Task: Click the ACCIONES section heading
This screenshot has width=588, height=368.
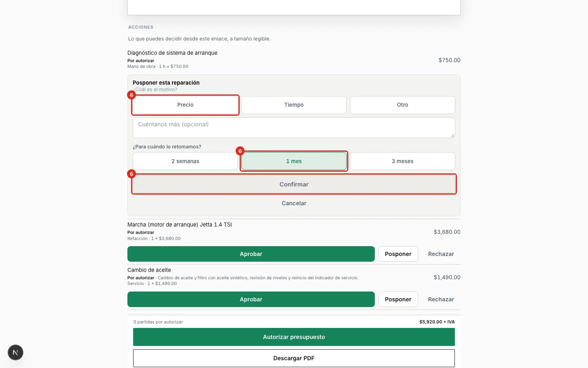Action: [x=141, y=27]
